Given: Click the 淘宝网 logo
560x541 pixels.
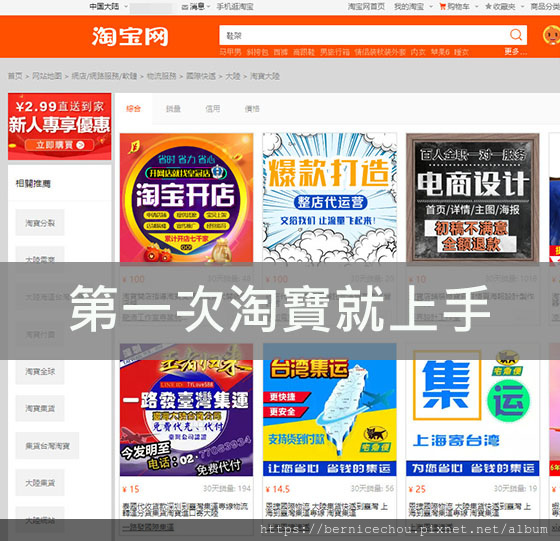Looking at the screenshot, I should tap(130, 36).
